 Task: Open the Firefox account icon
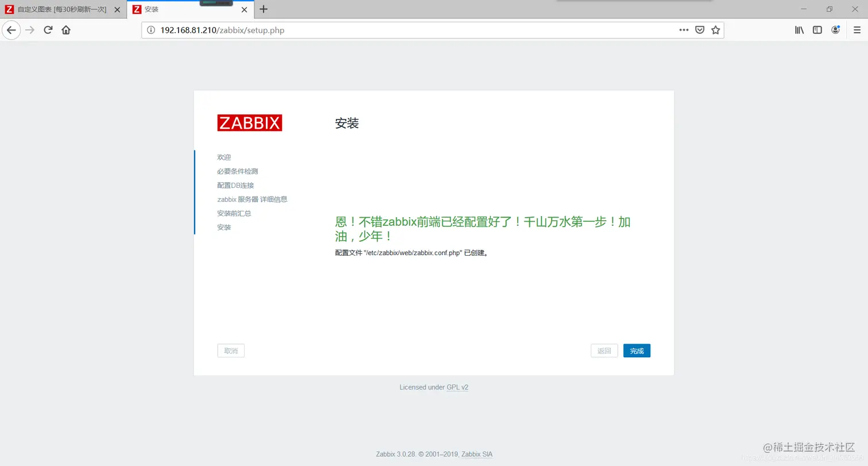coord(836,30)
